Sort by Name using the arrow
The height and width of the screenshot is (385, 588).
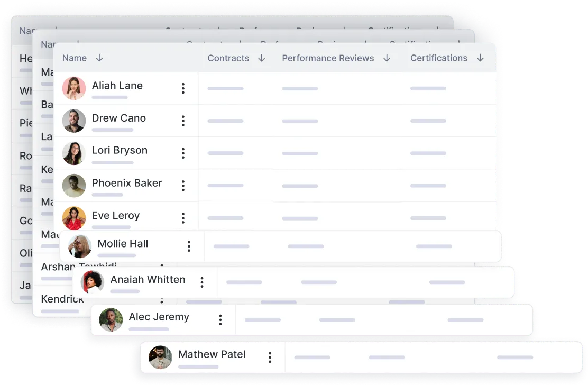tap(99, 58)
